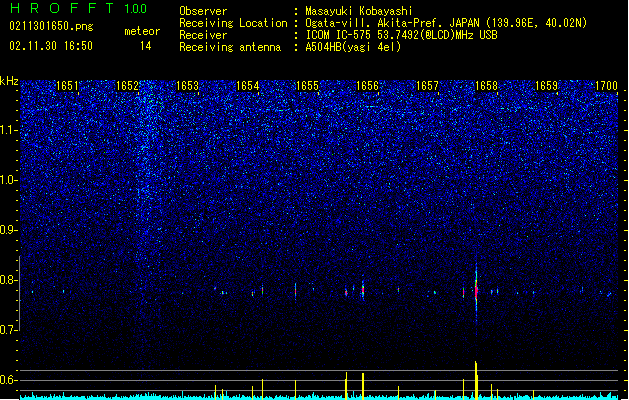This screenshot has height=400, width=629.
Task: Click the strongest meteor echo near 1658
Action: tap(476, 291)
